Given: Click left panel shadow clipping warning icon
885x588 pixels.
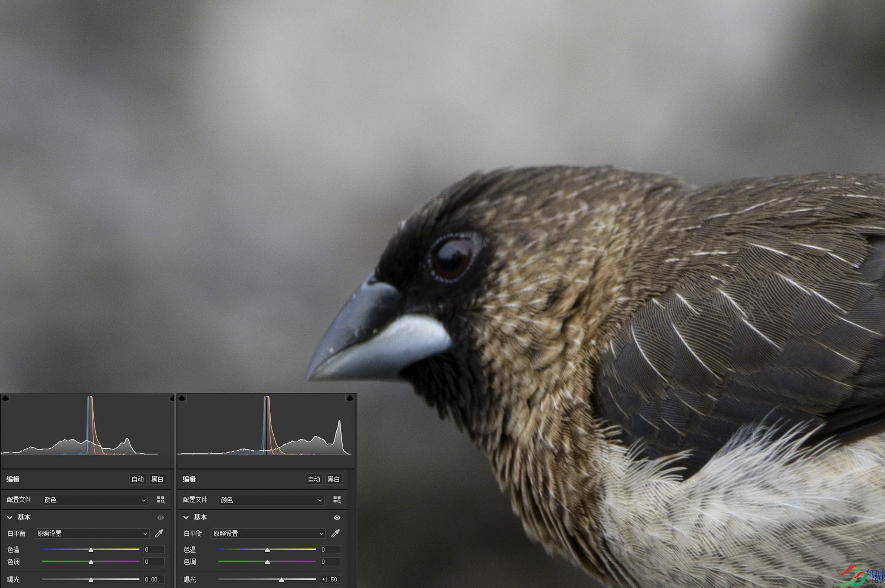Looking at the screenshot, I should 5,398.
